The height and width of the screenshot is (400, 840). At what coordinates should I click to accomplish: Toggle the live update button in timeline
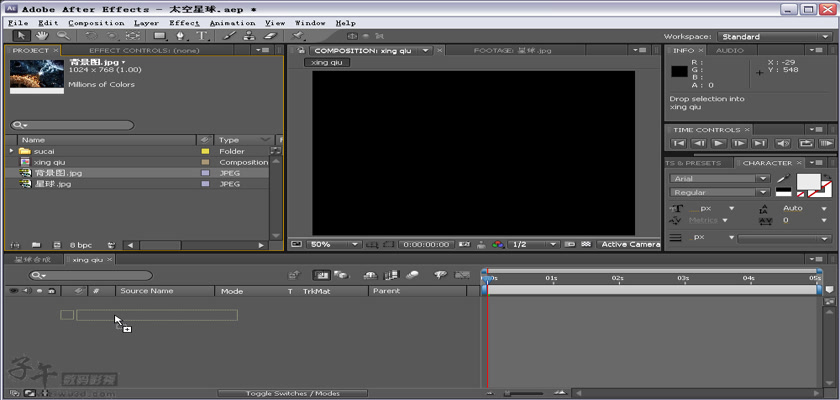coord(321,275)
